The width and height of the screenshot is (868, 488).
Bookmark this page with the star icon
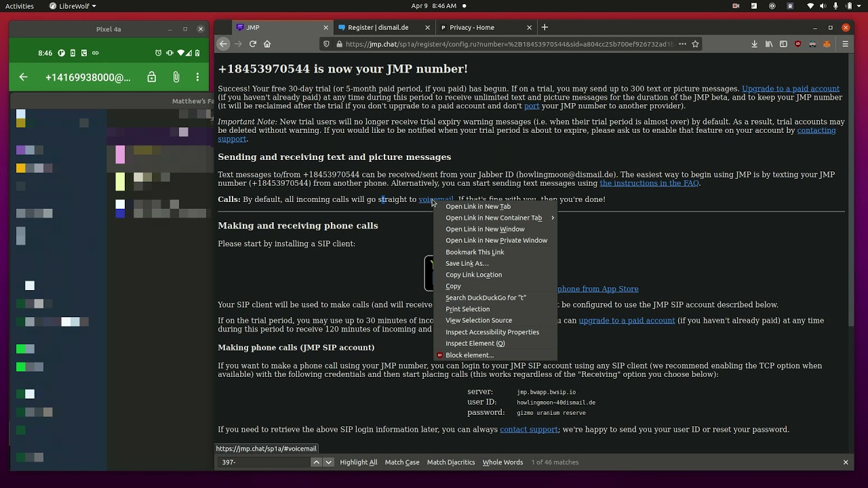[696, 44]
